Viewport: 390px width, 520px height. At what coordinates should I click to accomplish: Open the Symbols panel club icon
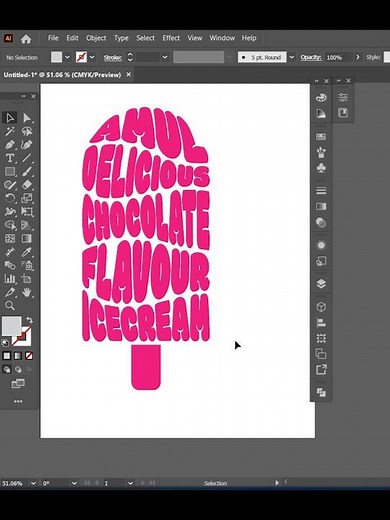click(321, 168)
